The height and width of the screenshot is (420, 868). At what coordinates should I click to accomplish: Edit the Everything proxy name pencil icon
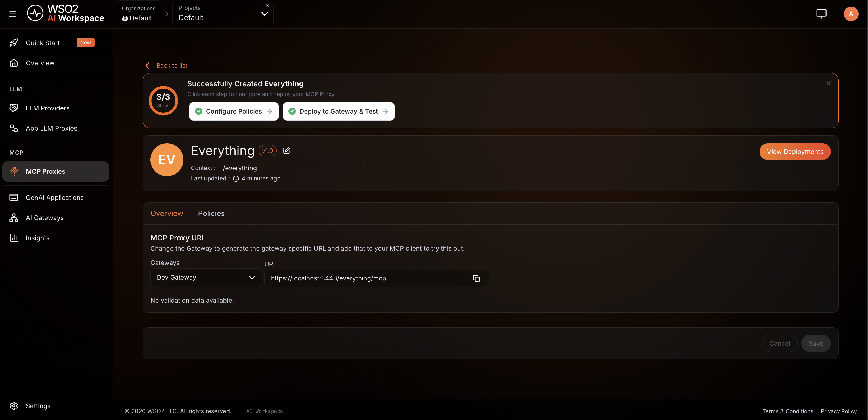tap(286, 151)
